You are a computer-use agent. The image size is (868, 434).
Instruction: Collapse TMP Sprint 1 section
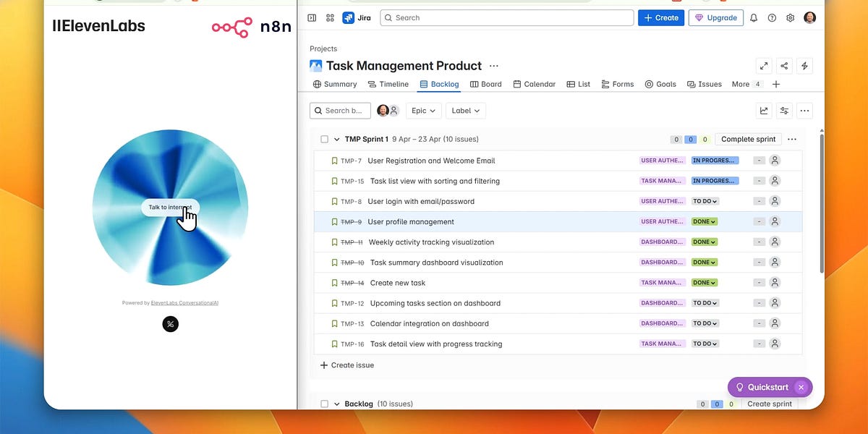337,140
